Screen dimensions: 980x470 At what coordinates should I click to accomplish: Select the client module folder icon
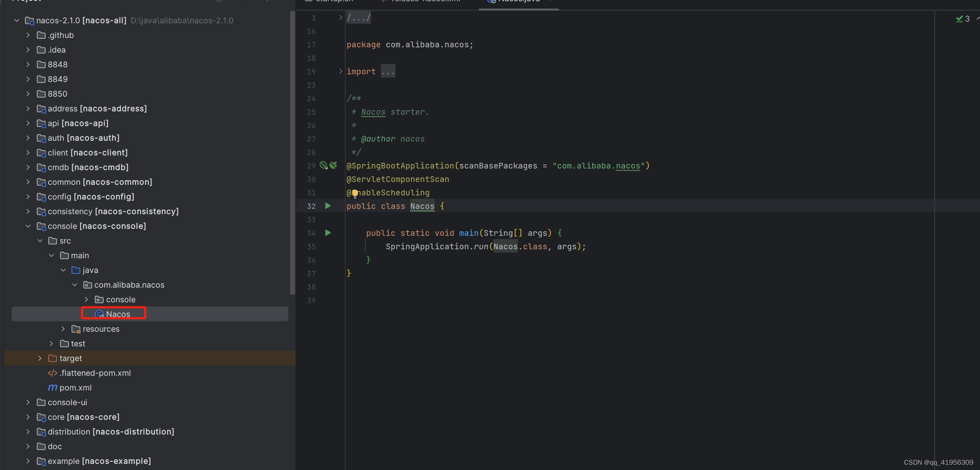click(41, 153)
